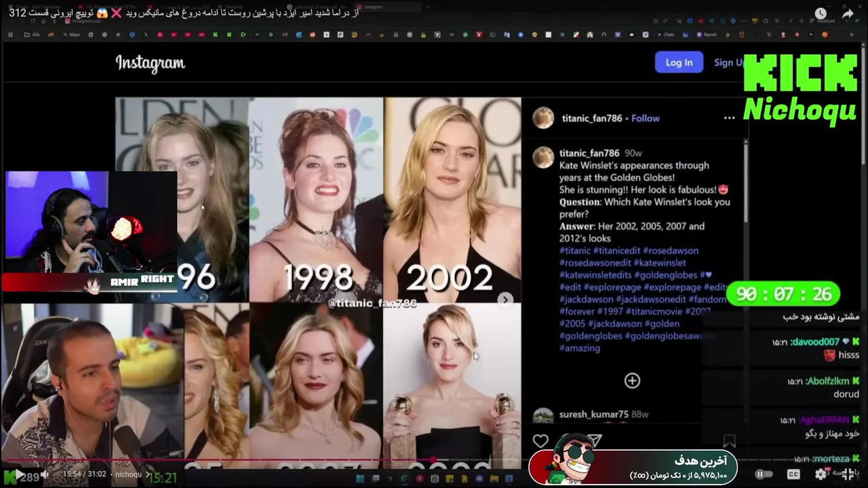The height and width of the screenshot is (488, 868).
Task: Click Abolfzlkm chat username
Action: tap(827, 382)
